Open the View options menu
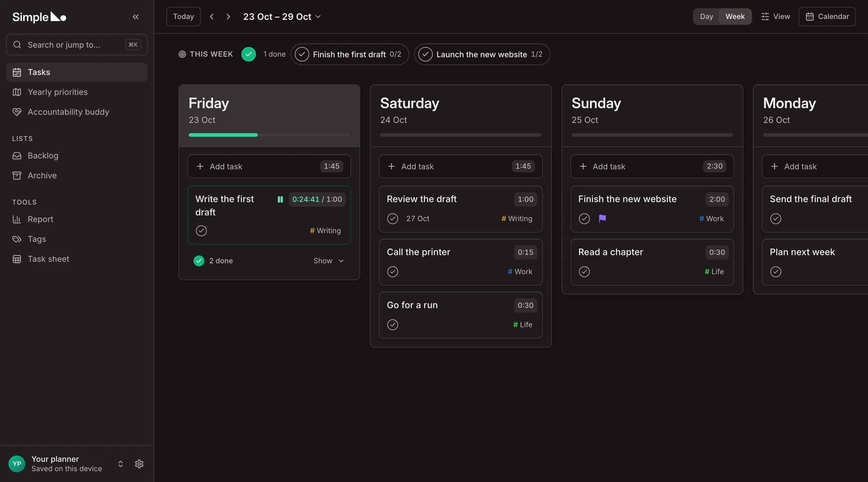Viewport: 868px width, 482px height. click(x=775, y=17)
